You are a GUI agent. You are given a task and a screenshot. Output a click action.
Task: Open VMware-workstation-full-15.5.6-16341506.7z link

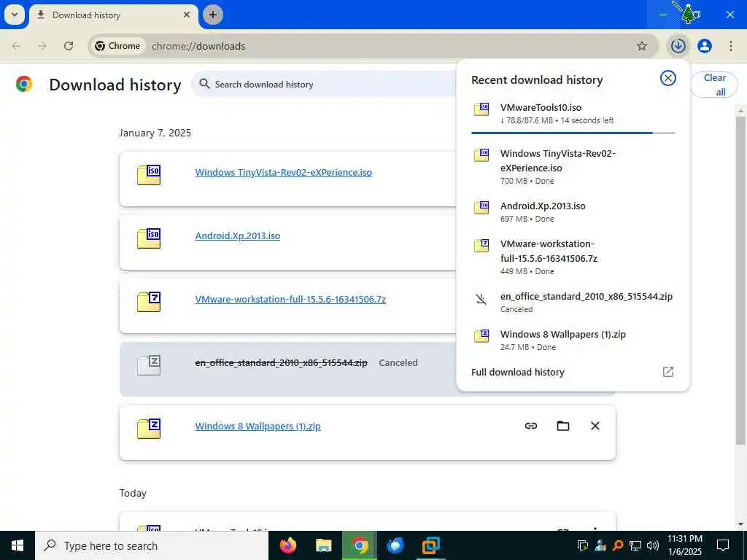coord(290,299)
